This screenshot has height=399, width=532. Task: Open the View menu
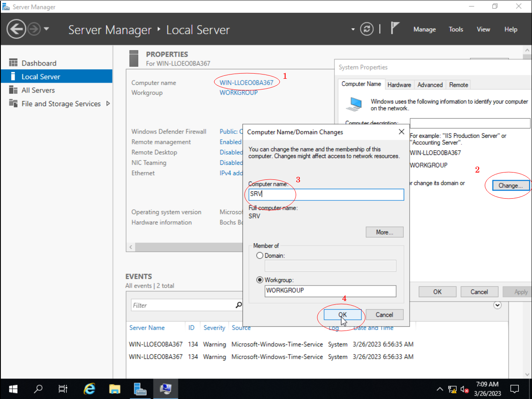pos(483,29)
